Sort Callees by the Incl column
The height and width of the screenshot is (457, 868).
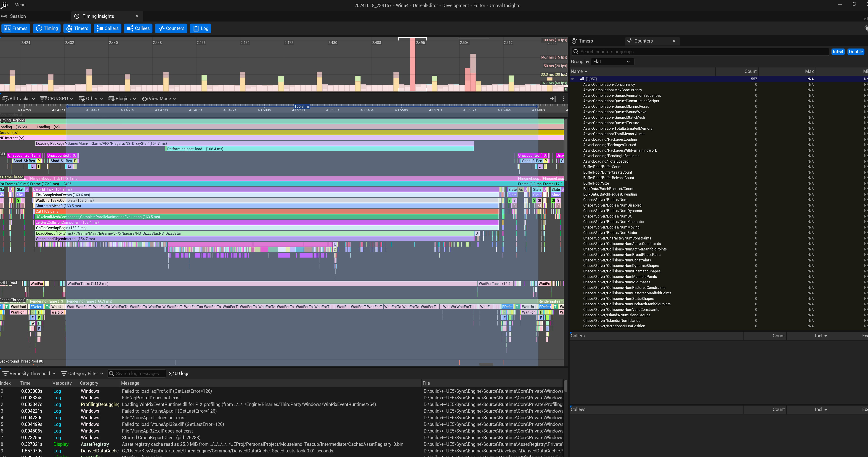[807, 409]
